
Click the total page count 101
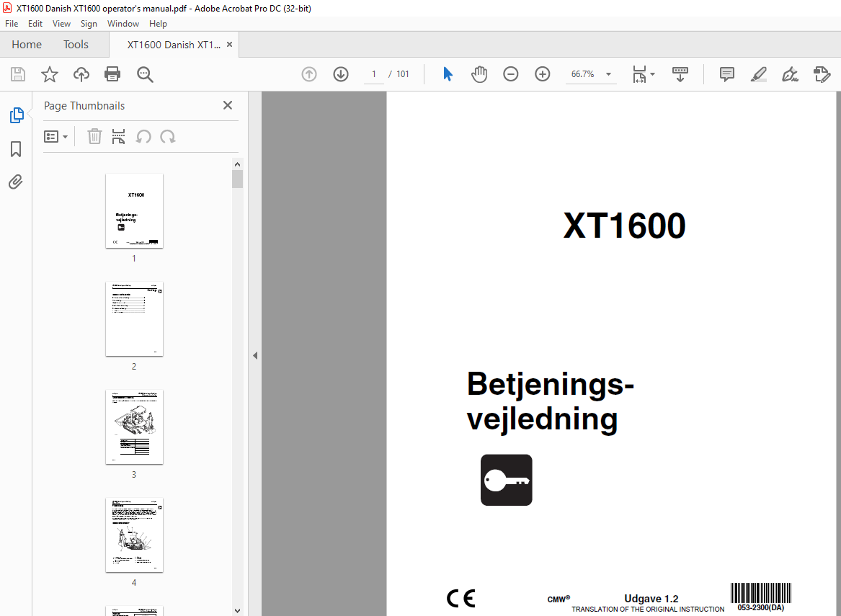pyautogui.click(x=403, y=74)
